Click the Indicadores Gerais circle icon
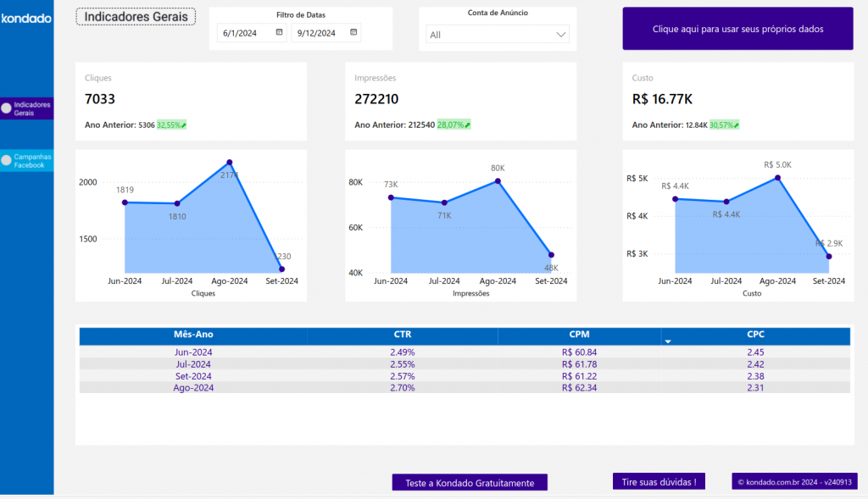Image resolution: width=868 pixels, height=499 pixels. click(7, 108)
